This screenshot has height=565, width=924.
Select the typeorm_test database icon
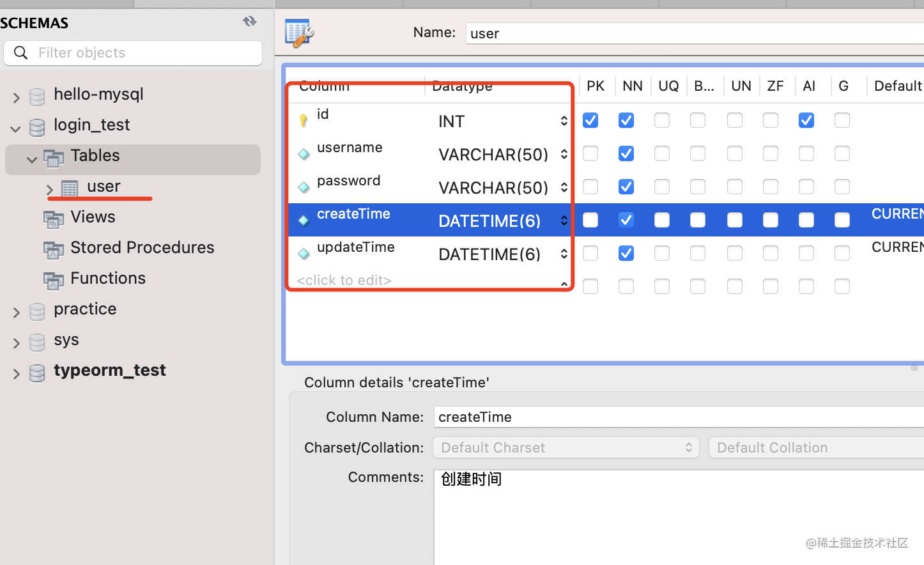tap(38, 373)
